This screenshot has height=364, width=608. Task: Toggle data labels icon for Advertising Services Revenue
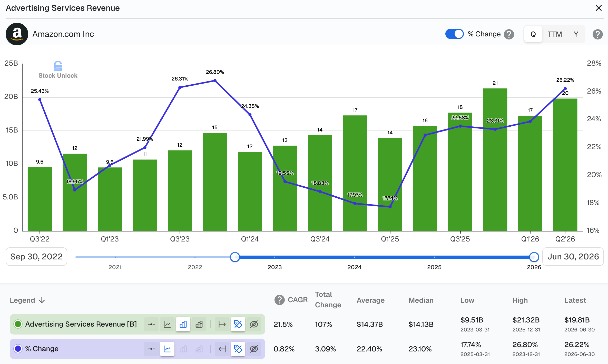pos(238,324)
